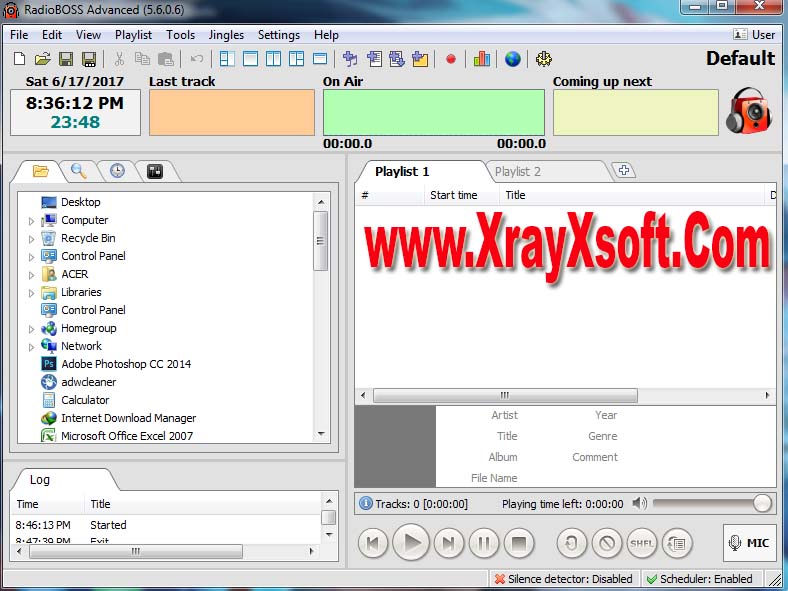The width and height of the screenshot is (788, 591).
Task: Click the file tree vertical scrollbar thumb
Action: coord(320,241)
